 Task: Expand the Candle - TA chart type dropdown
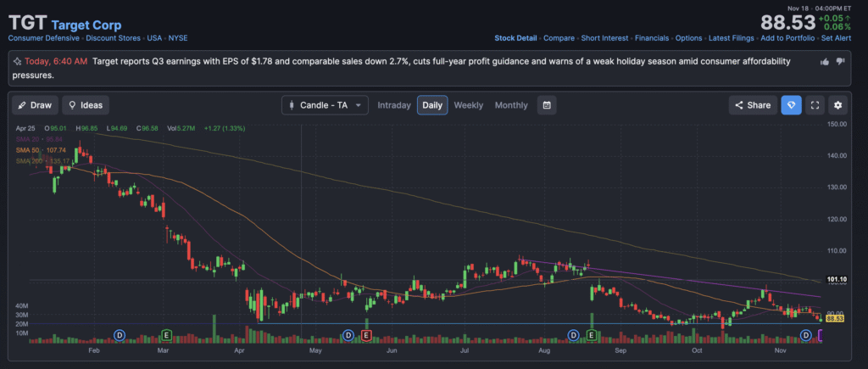pyautogui.click(x=325, y=105)
